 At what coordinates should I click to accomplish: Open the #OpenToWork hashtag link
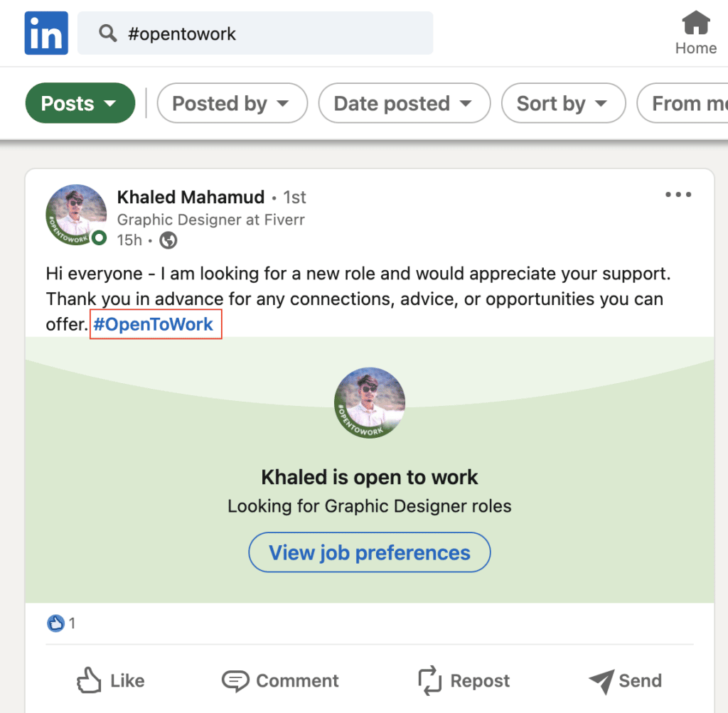[155, 324]
